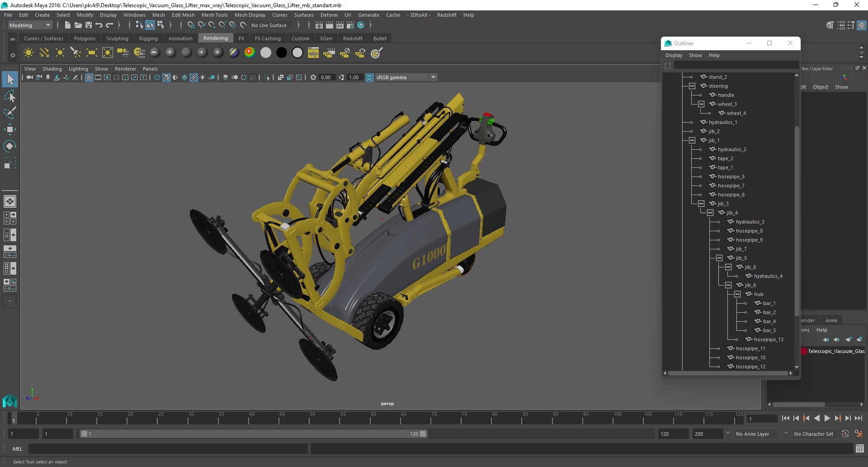Toggle auto keyframe button
868x467 pixels.
[845, 434]
